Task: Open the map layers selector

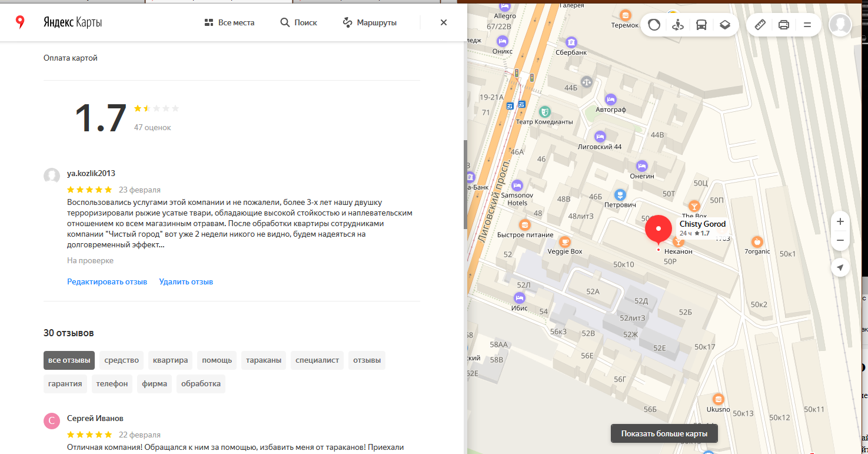Action: 725,25
